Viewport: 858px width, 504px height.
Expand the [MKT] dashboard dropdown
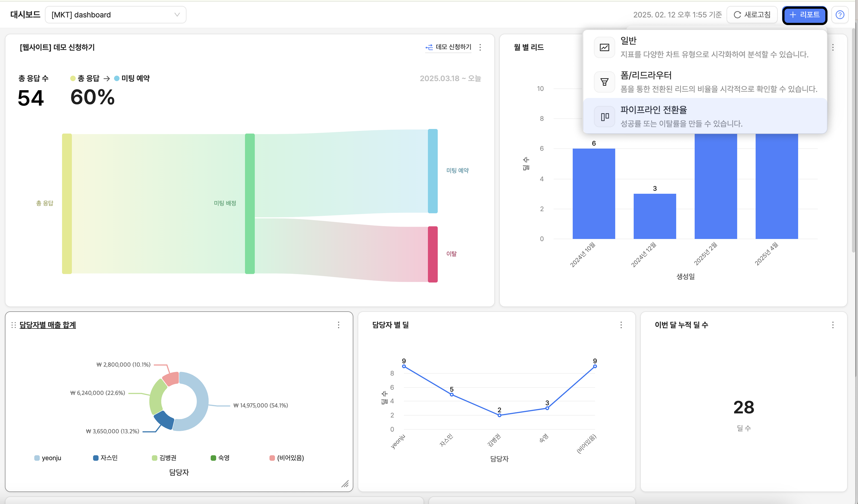click(x=115, y=15)
